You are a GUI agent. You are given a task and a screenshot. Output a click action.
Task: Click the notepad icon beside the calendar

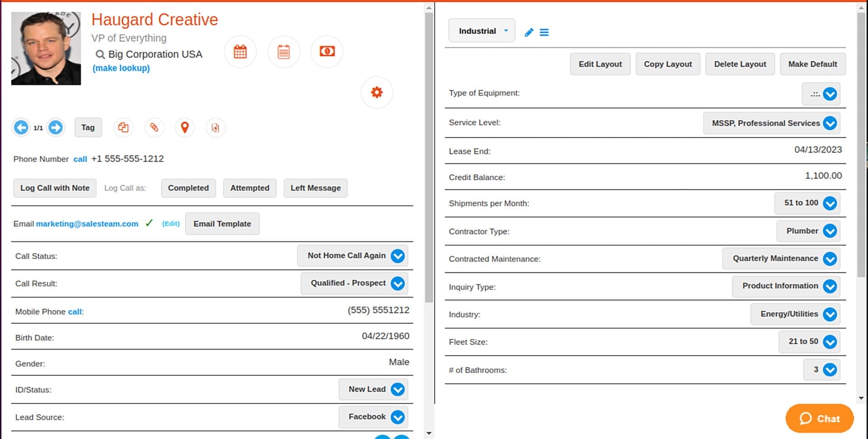click(x=283, y=52)
